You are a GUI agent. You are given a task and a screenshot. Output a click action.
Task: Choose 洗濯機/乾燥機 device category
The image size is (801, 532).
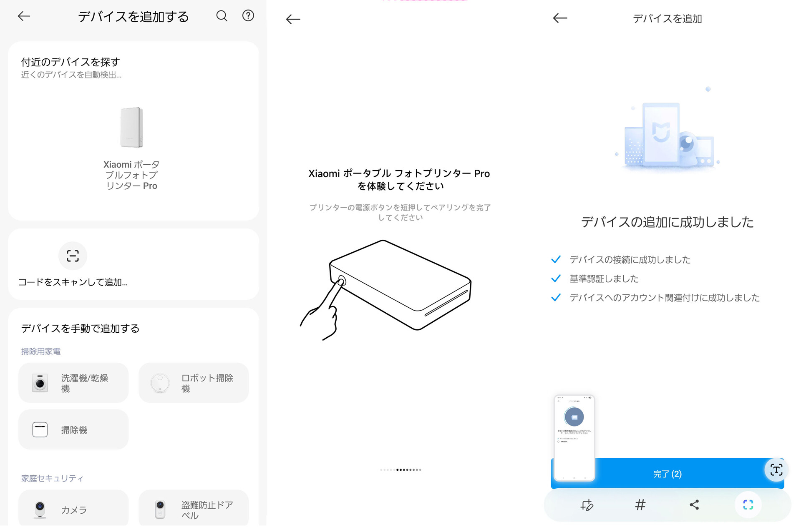coord(73,383)
